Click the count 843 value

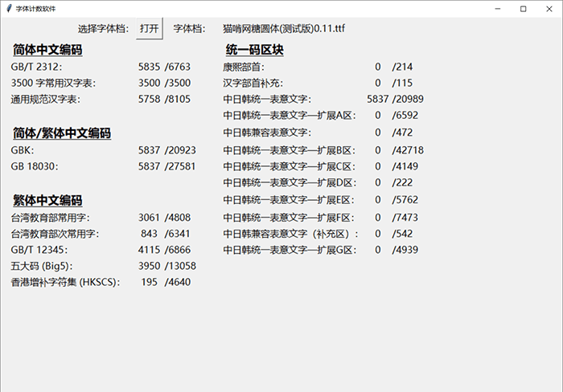pyautogui.click(x=149, y=234)
